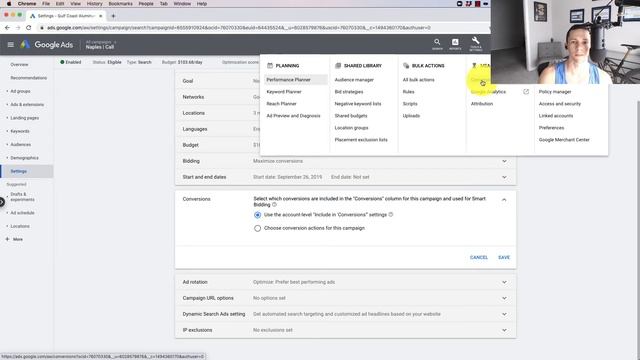Click the plus icon beside More
The height and width of the screenshot is (360, 640).
pos(7,239)
